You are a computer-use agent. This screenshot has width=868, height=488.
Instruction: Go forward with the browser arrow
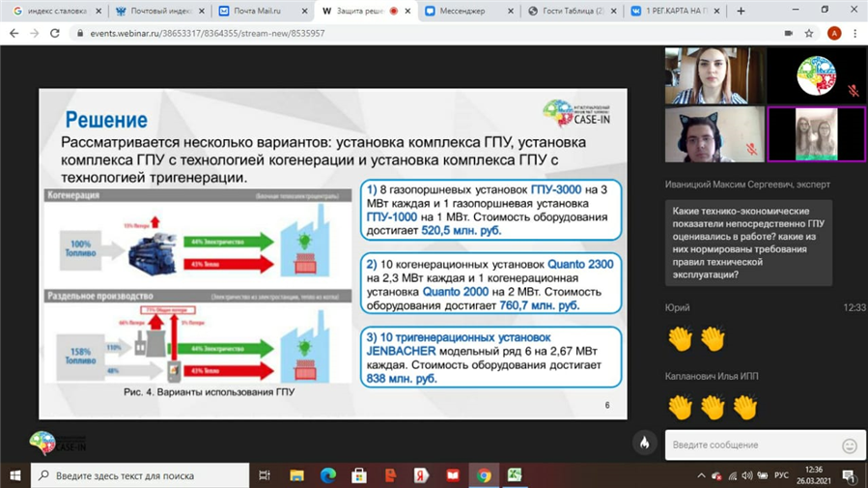pos(35,33)
